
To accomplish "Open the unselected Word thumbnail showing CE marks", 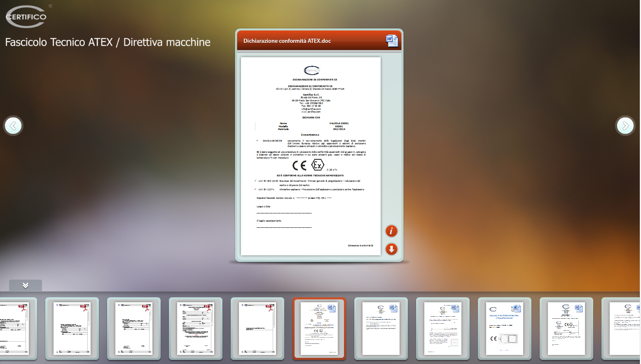I will (566, 329).
